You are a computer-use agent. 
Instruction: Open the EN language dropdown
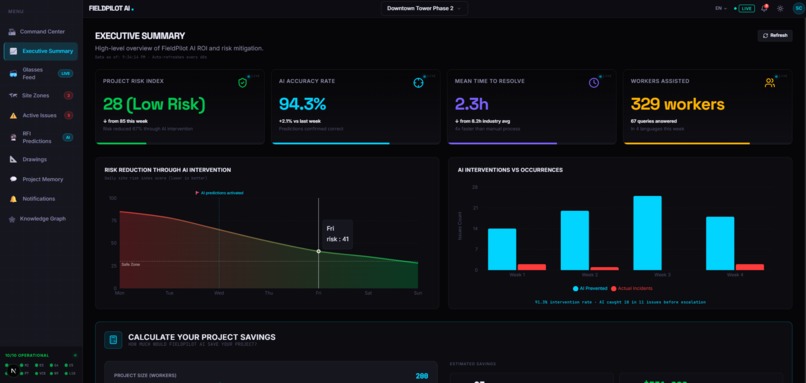coord(721,9)
